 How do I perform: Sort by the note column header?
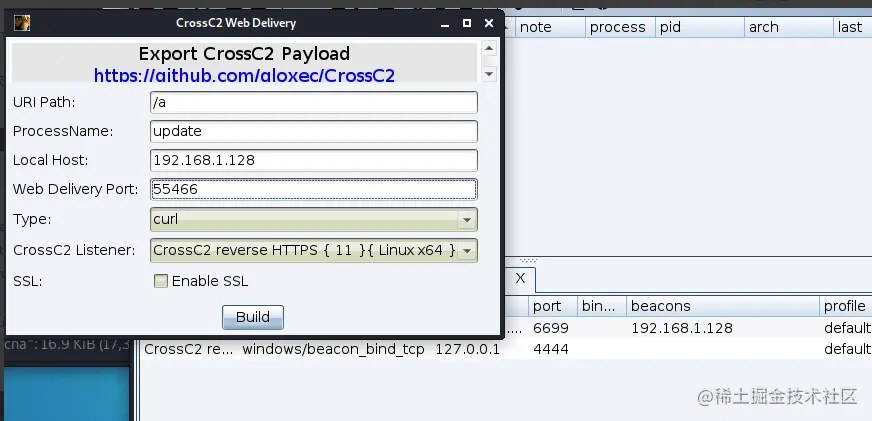[x=549, y=27]
